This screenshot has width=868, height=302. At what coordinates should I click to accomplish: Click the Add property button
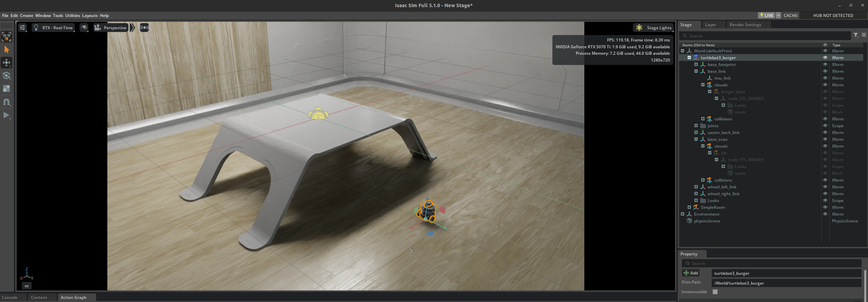click(x=691, y=273)
